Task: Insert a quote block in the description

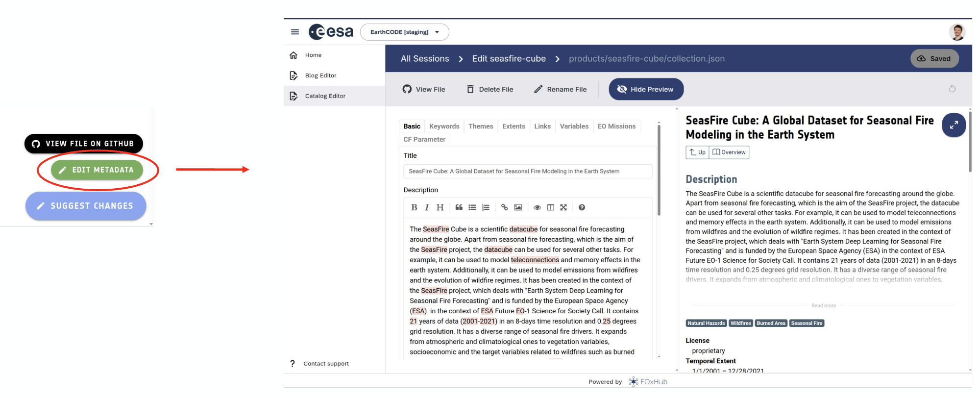Action: (x=459, y=207)
